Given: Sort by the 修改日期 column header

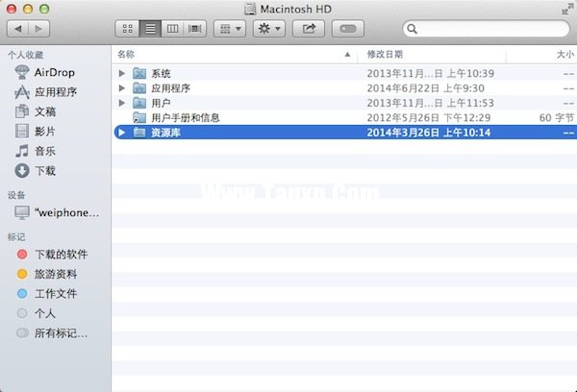Looking at the screenshot, I should 432,55.
